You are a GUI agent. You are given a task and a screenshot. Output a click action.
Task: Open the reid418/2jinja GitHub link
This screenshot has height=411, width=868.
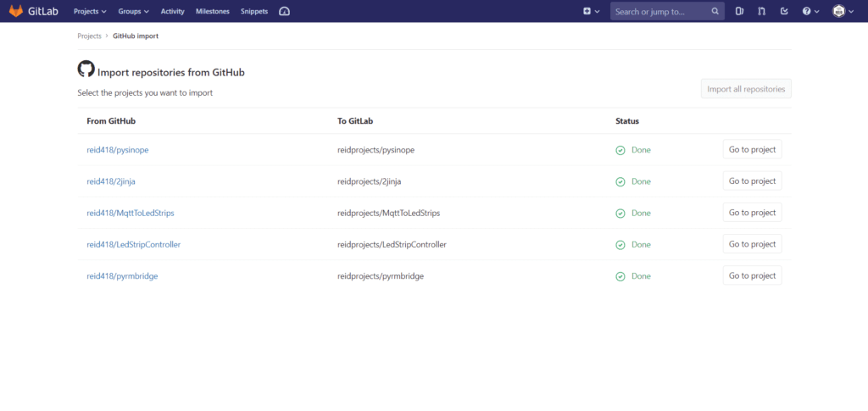tap(111, 181)
